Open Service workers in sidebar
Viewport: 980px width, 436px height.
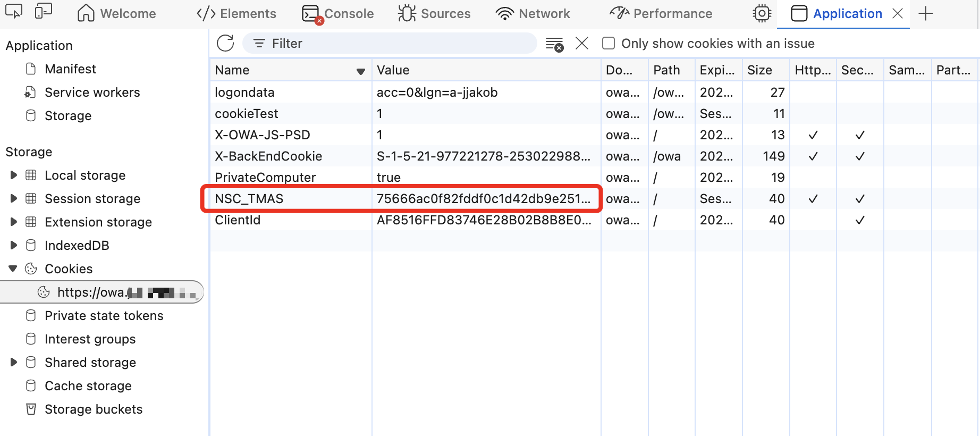pos(92,93)
